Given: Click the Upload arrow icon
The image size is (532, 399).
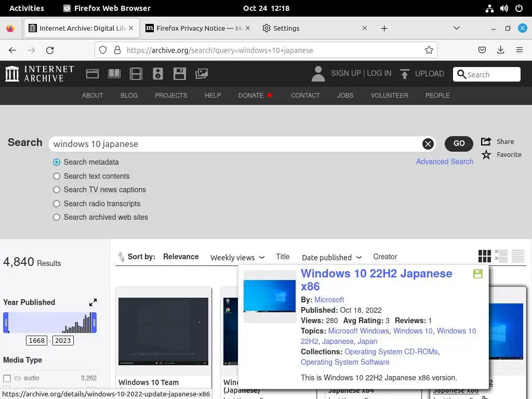Looking at the screenshot, I should (x=404, y=74).
